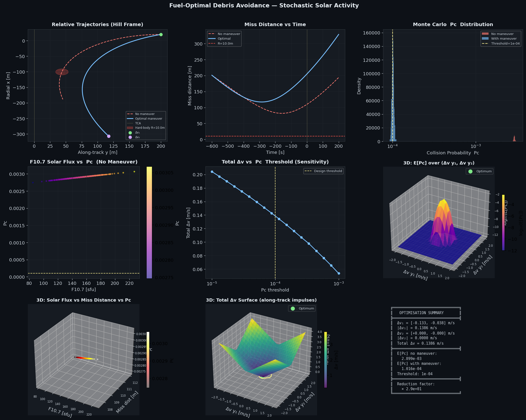Viewport: 526px width, 420px height.
Task: Select the red hard-body ellipse in Relative Trajectories
Action: point(62,72)
